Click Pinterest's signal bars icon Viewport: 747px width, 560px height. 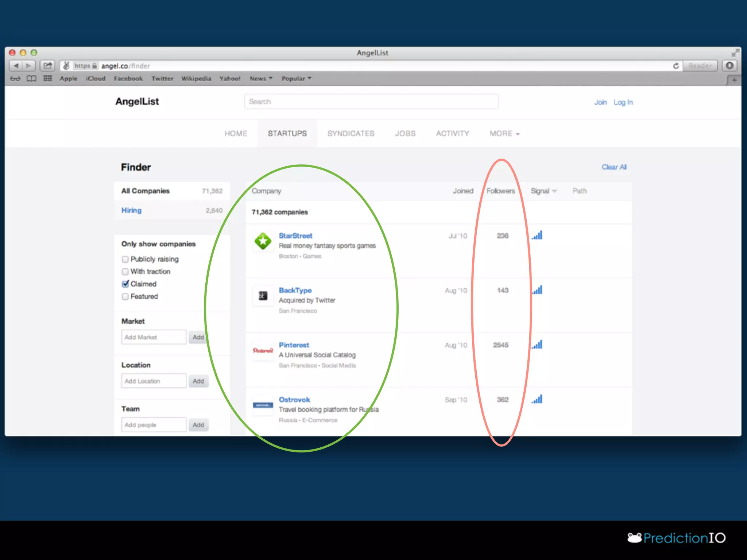pyautogui.click(x=537, y=345)
